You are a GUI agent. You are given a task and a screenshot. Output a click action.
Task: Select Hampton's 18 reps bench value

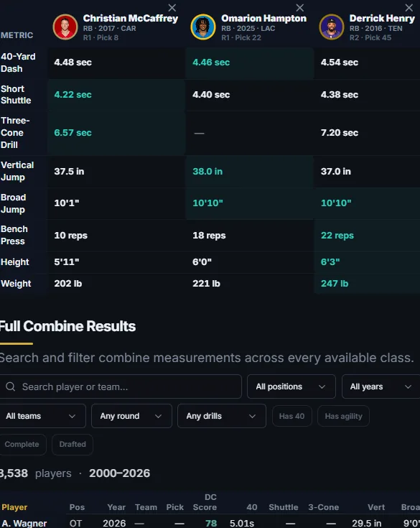pyautogui.click(x=209, y=236)
